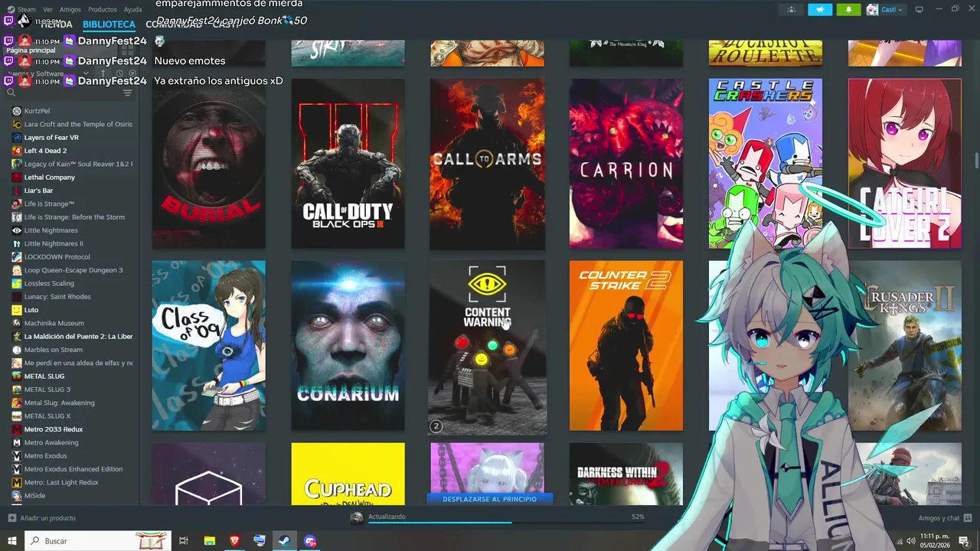Open Task View on the taskbar
Image resolution: width=980 pixels, height=551 pixels.
coord(184,541)
